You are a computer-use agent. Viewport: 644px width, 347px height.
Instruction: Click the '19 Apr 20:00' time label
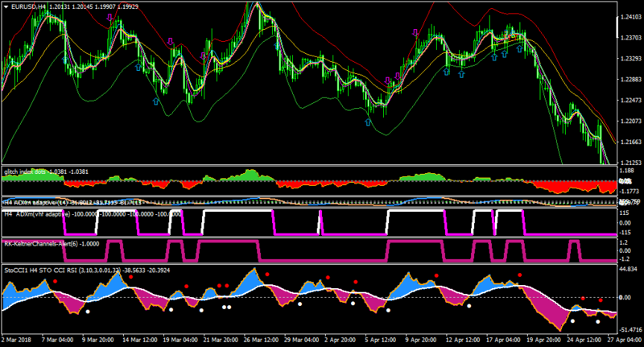(543, 340)
